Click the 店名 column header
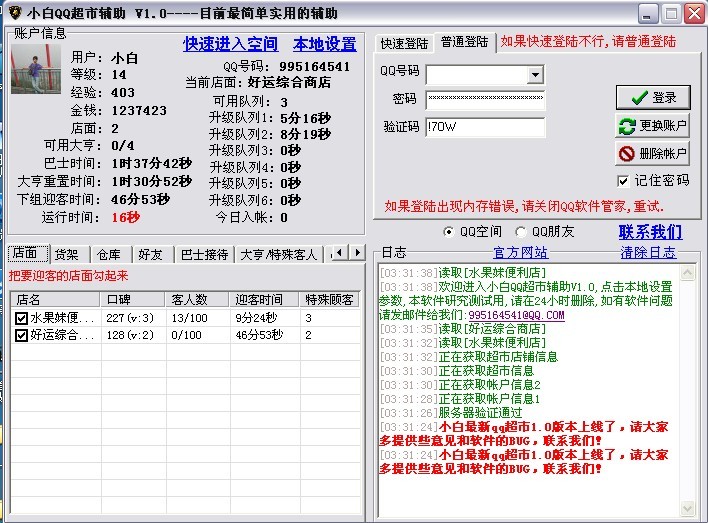The height and width of the screenshot is (523, 708). [x=55, y=299]
